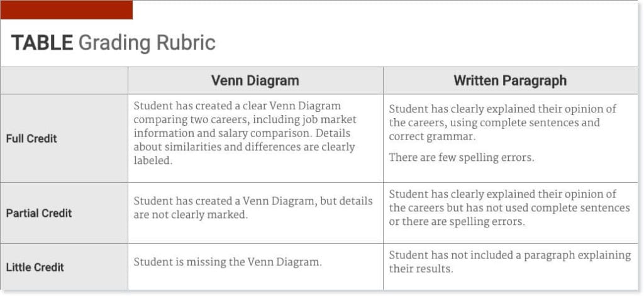The image size is (644, 296).
Task: Click "Student is missing the Venn Diagram."
Action: tap(227, 262)
